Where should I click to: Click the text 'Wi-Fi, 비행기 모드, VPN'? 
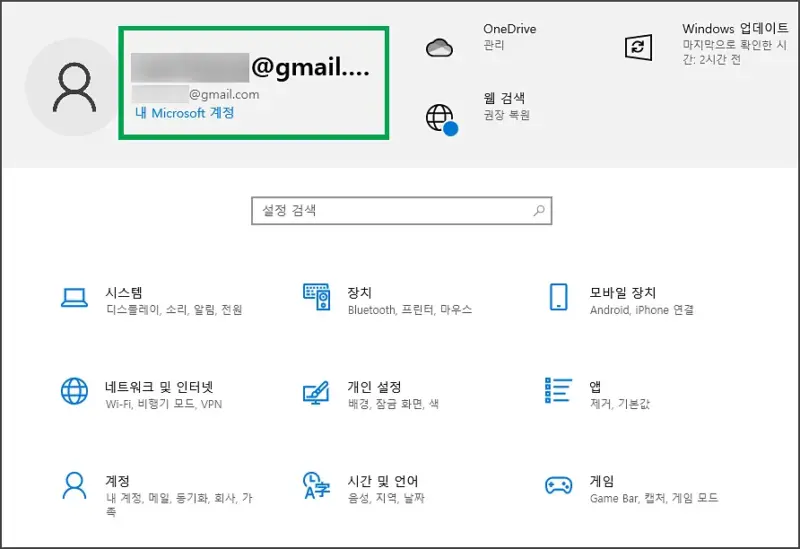point(164,404)
